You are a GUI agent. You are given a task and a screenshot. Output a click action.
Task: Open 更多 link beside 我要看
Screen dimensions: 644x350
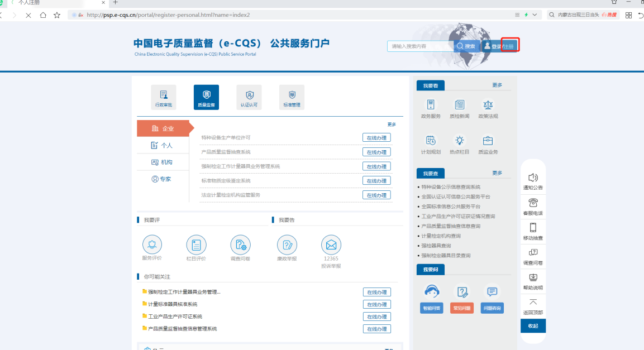click(x=497, y=85)
